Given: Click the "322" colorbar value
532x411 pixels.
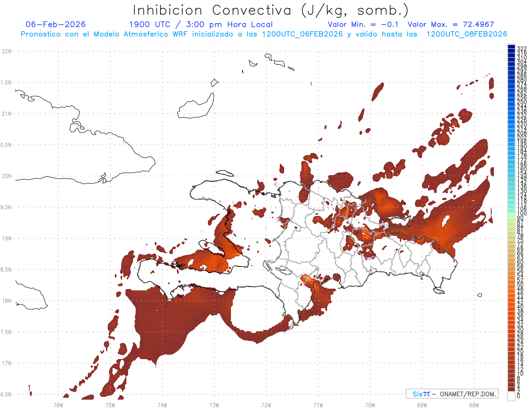Looking at the screenshot, I should click(522, 48).
